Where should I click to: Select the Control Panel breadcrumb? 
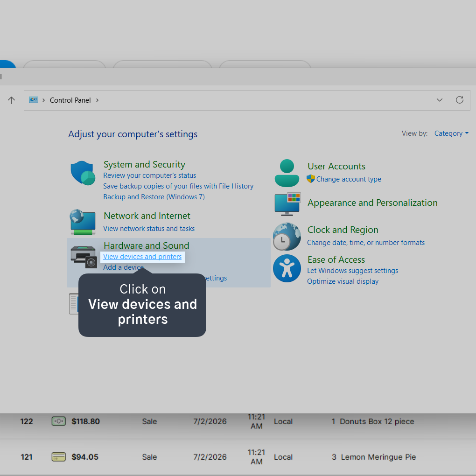(x=70, y=100)
